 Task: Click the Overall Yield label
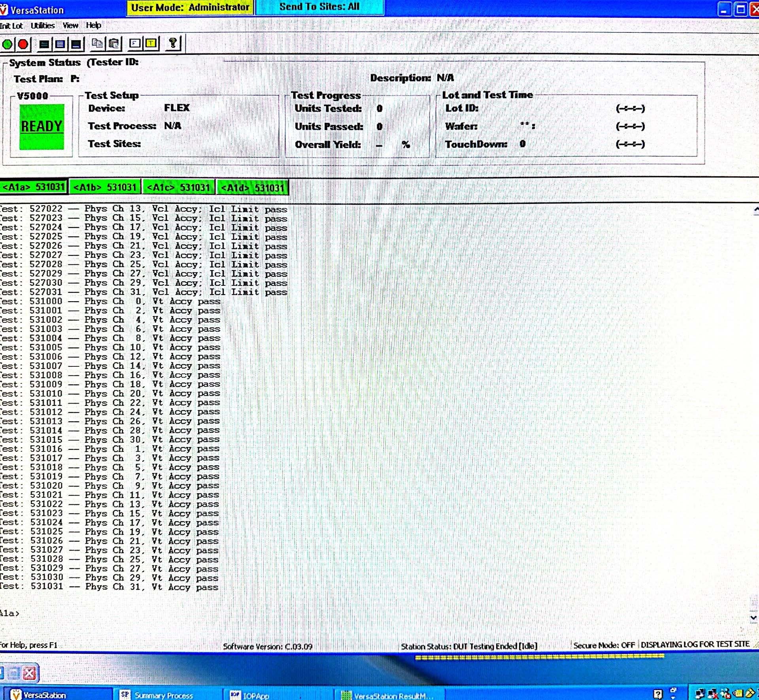tap(328, 145)
